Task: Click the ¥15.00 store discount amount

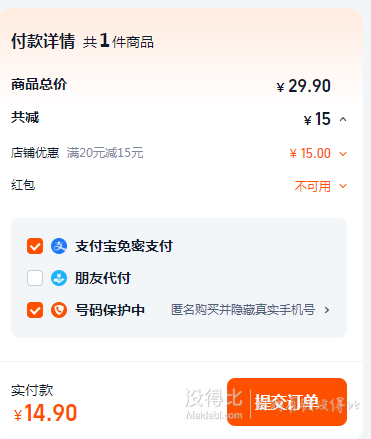Action: (x=310, y=153)
